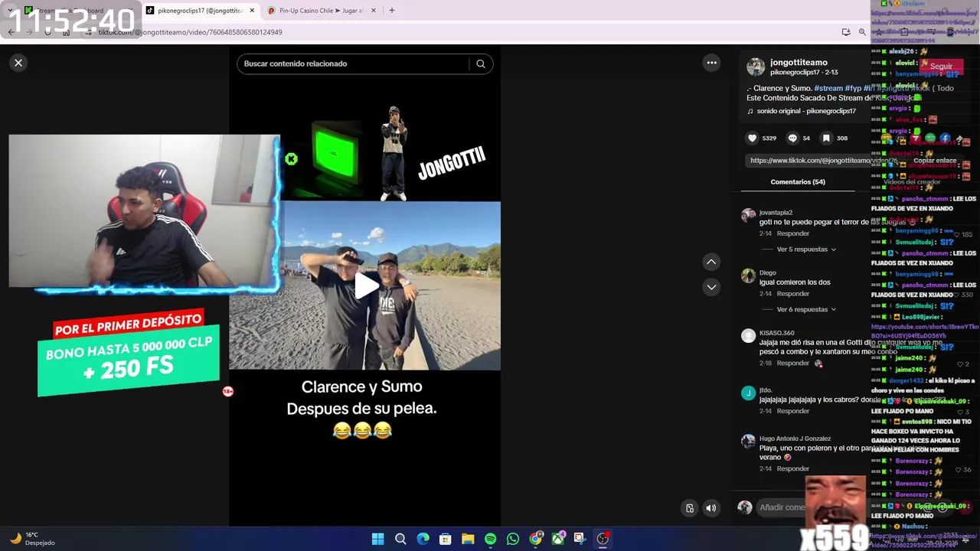Share the video to WhatsApp
Image resolution: width=980 pixels, height=551 pixels.
[x=930, y=139]
